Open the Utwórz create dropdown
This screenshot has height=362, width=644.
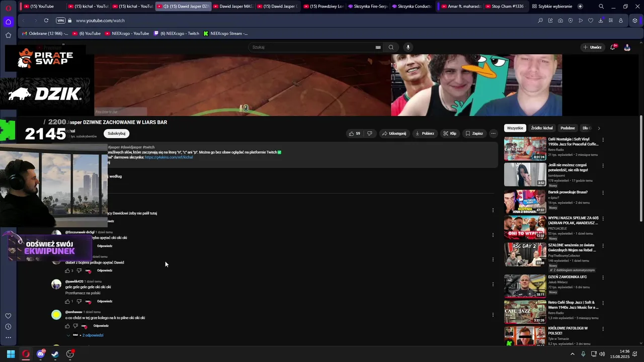pyautogui.click(x=592, y=47)
